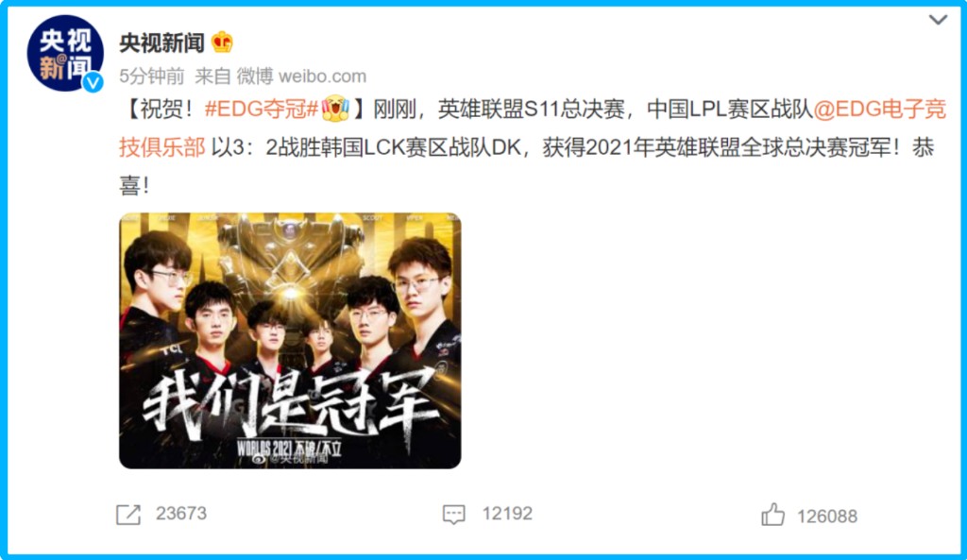Viewport: 967px width, 560px height.
Task: Expand the post options chevron menu
Action: (x=938, y=20)
